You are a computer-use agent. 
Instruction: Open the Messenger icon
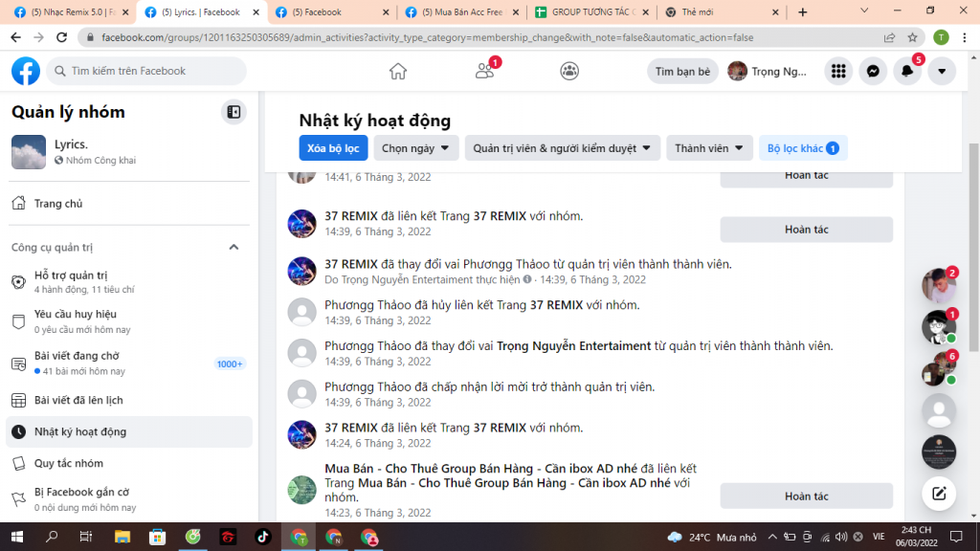873,72
